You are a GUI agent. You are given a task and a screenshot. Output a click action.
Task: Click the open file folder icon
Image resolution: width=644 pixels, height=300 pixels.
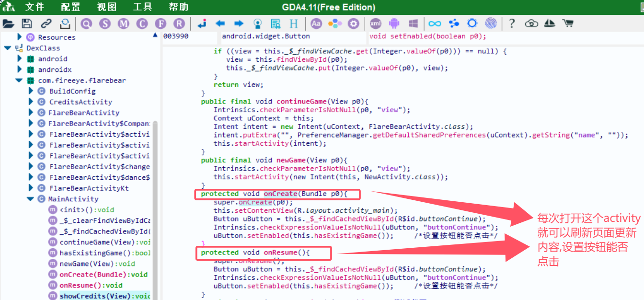pyautogui.click(x=8, y=23)
